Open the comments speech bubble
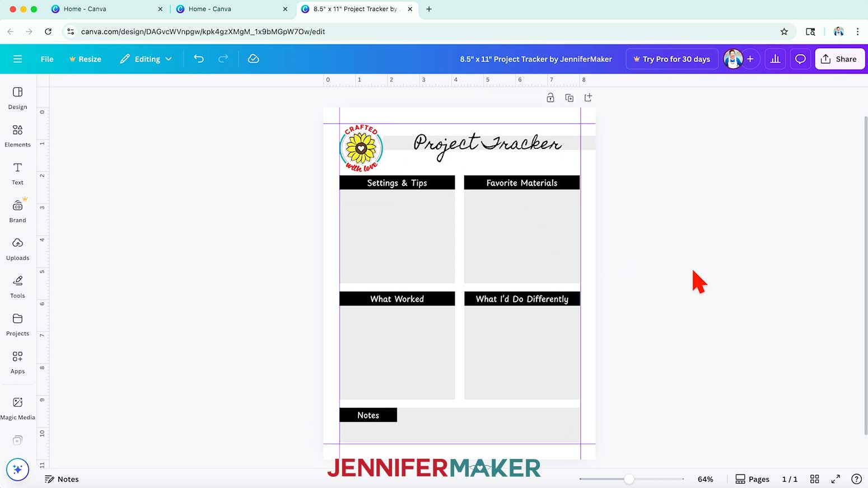 (800, 59)
